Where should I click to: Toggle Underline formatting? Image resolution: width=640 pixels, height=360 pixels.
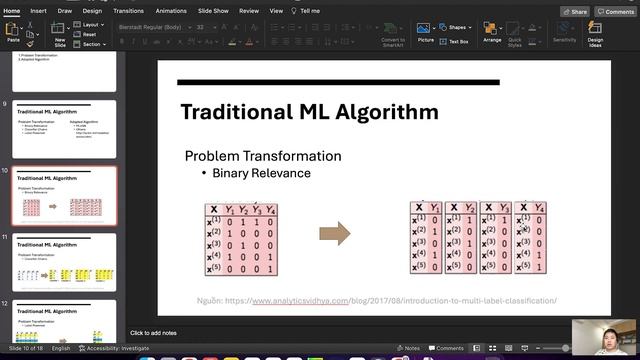click(x=144, y=42)
